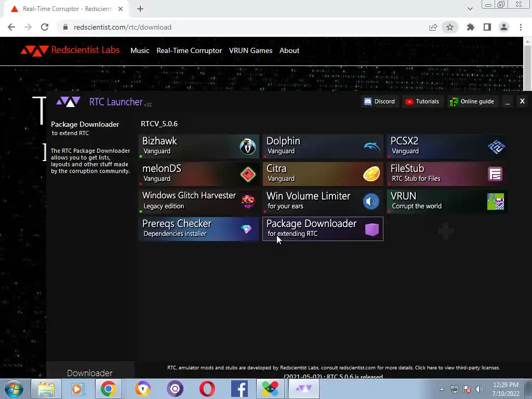Click the melonDS red diamond icon
The image size is (532, 399).
248,175
